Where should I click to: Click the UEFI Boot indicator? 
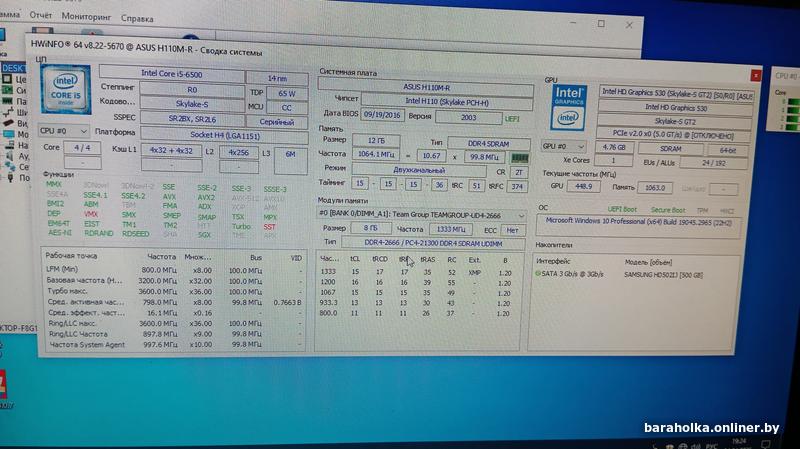(622, 210)
